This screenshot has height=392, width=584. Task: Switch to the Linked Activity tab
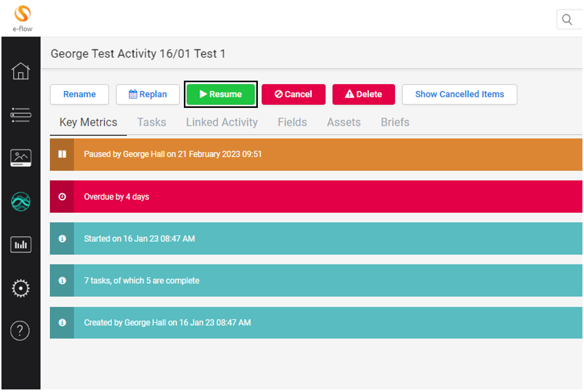[x=222, y=122]
